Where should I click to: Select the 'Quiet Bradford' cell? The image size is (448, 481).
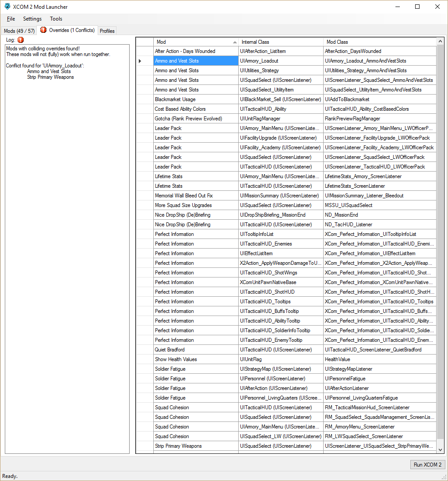tap(196, 350)
